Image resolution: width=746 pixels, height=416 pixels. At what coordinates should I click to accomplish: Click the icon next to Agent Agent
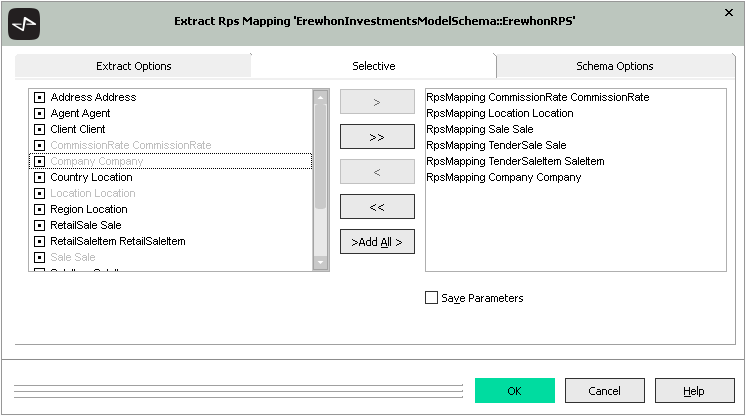pos(40,114)
